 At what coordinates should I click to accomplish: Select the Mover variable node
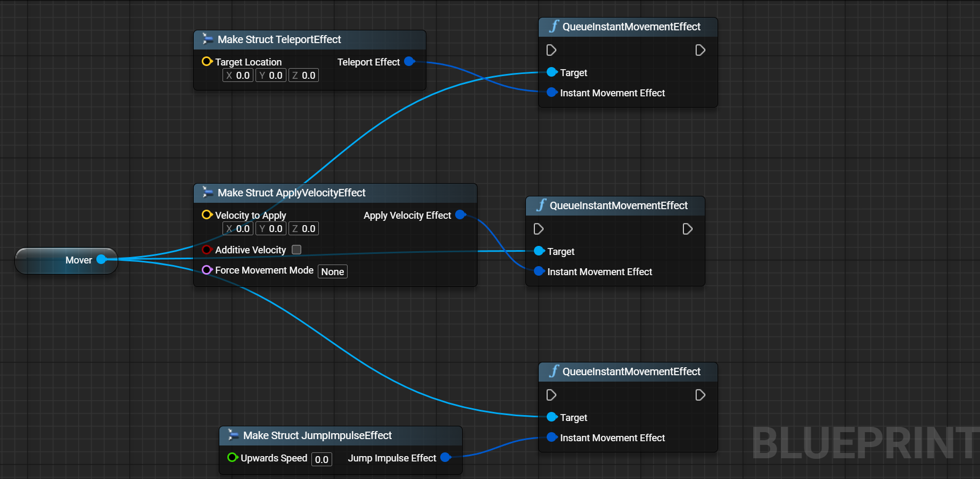(x=67, y=261)
